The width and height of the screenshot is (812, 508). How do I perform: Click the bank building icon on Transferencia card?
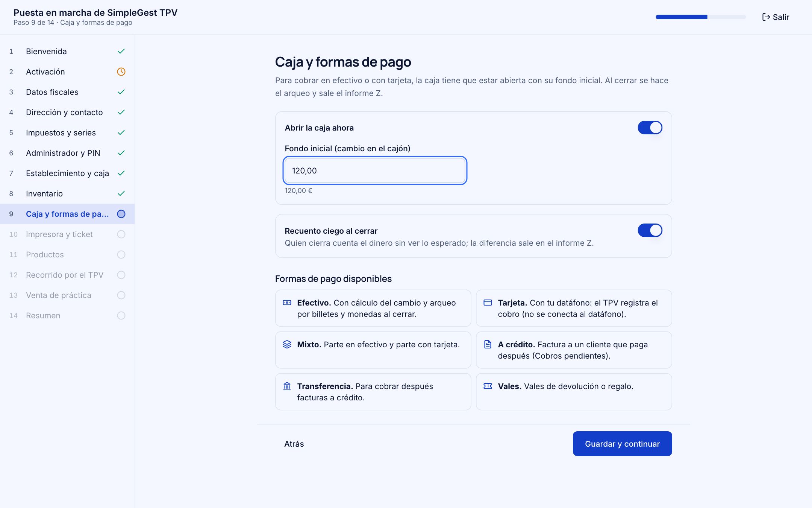(x=287, y=386)
